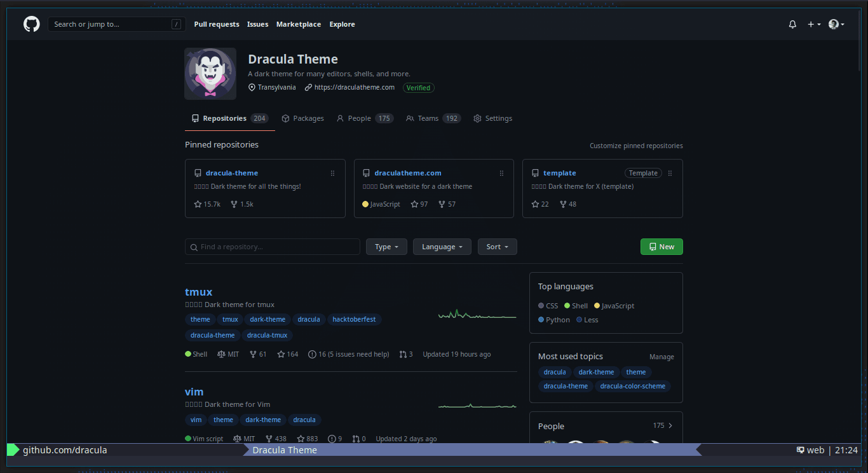Open the draculatheme.com pinned repository
Image resolution: width=868 pixels, height=473 pixels.
(408, 173)
